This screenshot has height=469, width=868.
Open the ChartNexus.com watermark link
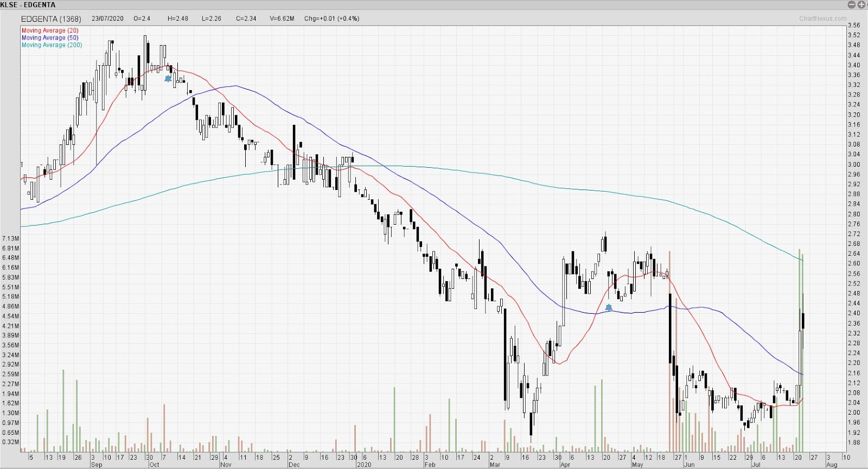(x=822, y=18)
